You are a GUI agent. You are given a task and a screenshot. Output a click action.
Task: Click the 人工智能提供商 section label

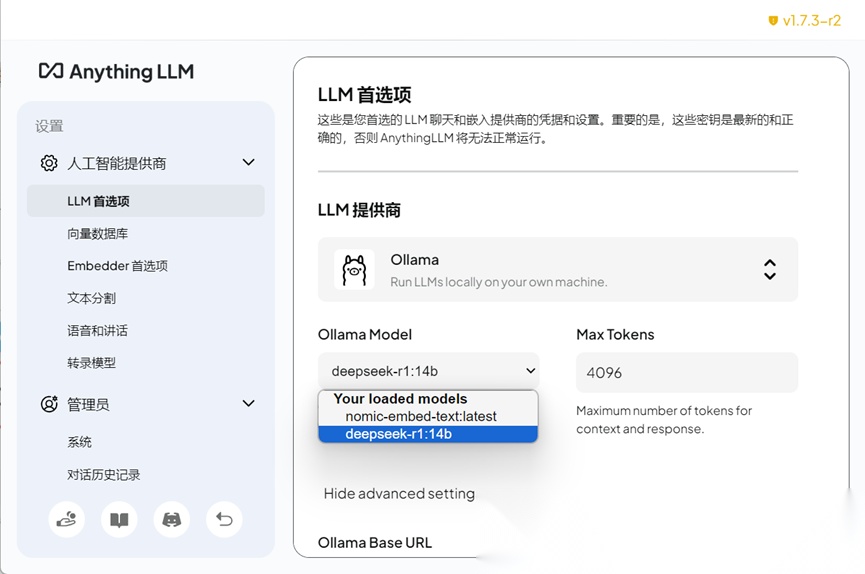[x=117, y=163]
